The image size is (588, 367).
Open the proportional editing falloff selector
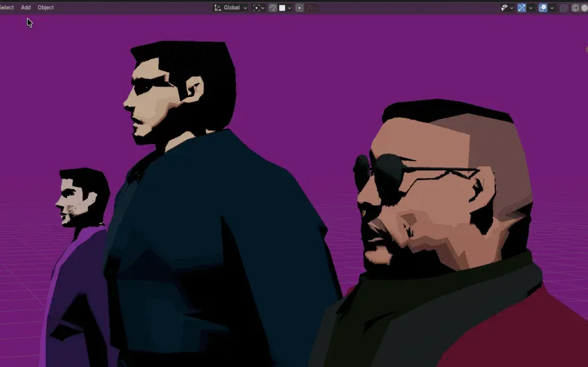(312, 8)
